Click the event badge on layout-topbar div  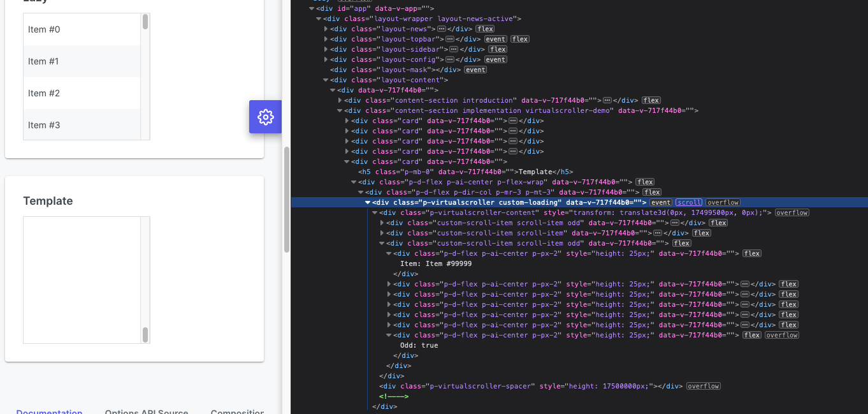[495, 39]
